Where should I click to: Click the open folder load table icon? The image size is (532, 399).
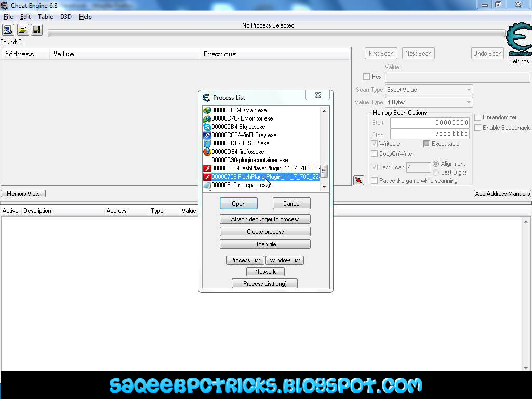pos(22,30)
